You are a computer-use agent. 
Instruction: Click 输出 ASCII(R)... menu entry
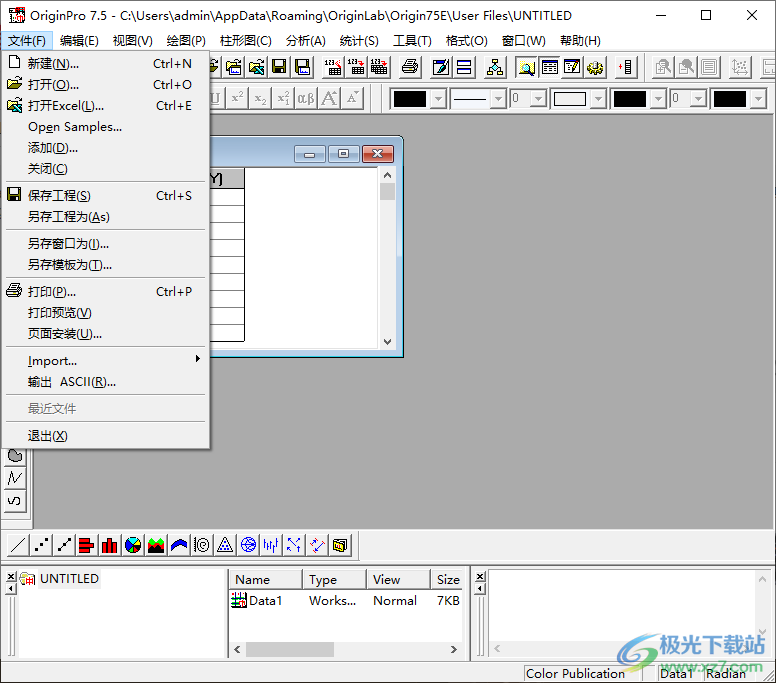pyautogui.click(x=106, y=382)
